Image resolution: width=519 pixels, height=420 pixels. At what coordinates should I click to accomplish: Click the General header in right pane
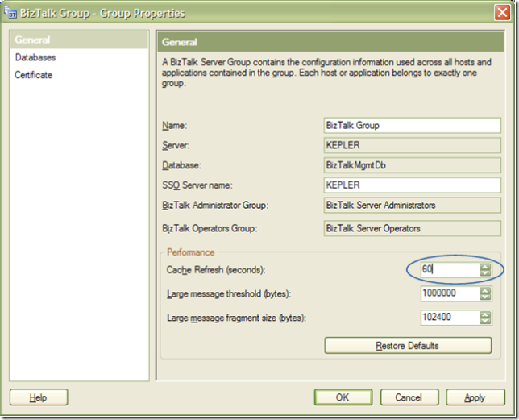click(x=330, y=42)
